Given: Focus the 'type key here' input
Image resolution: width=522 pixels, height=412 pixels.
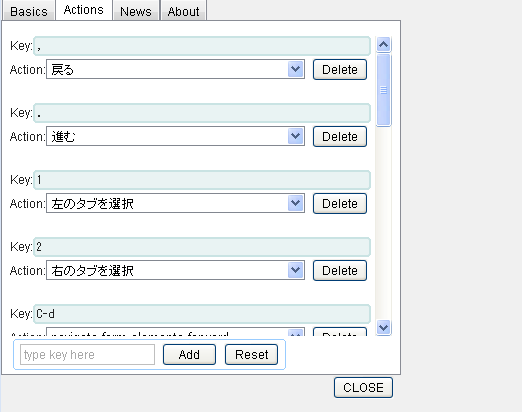Looking at the screenshot, I should [87, 355].
